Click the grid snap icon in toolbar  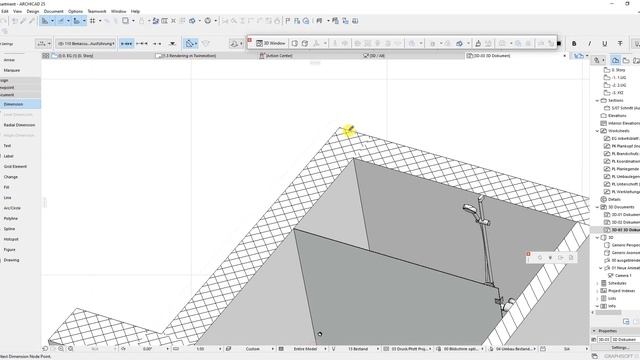(93, 21)
